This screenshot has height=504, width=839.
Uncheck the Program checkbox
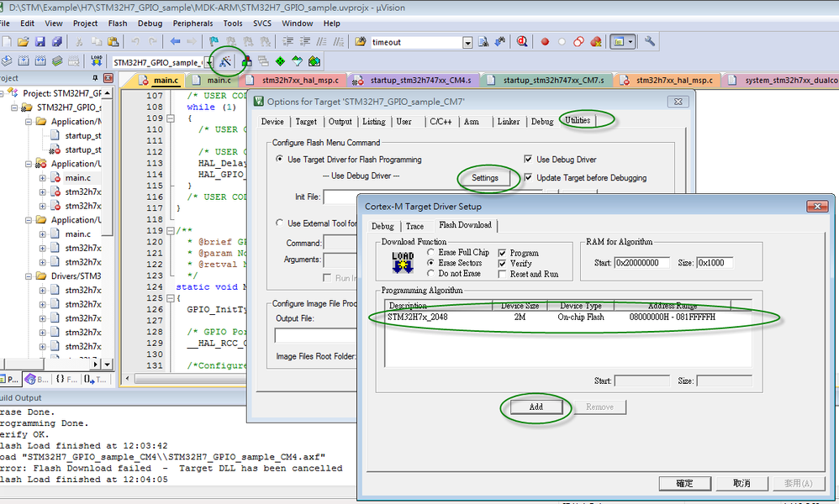[x=503, y=253]
